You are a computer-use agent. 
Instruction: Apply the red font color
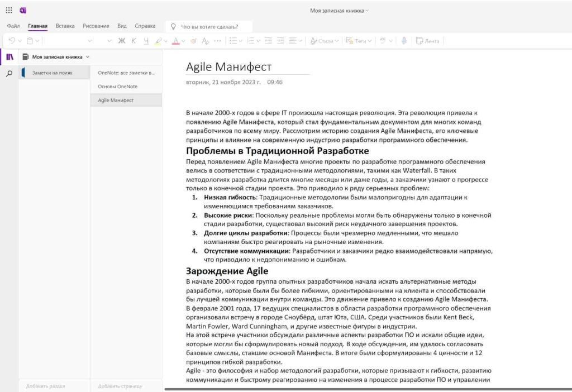click(176, 41)
